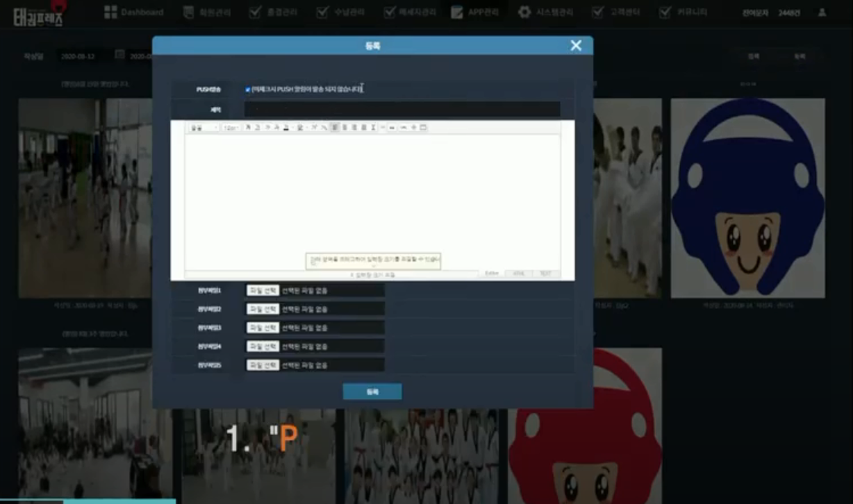Open the font family dropdown in editor
The height and width of the screenshot is (504, 853).
(x=204, y=128)
